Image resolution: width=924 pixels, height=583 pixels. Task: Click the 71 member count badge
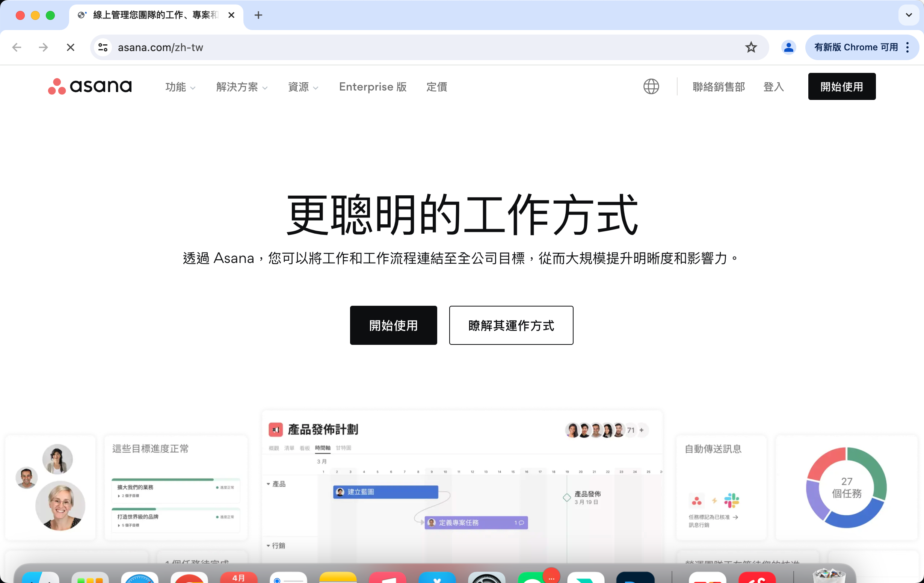point(631,430)
